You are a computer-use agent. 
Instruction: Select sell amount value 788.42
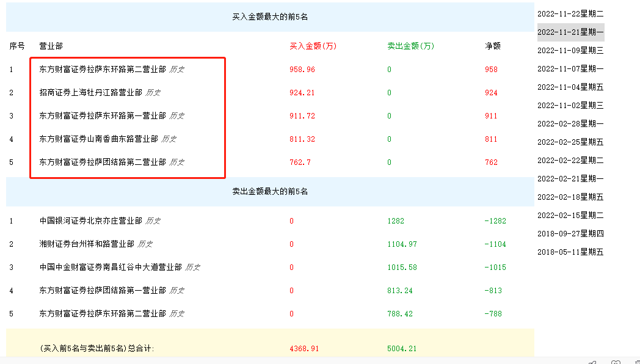coord(399,314)
